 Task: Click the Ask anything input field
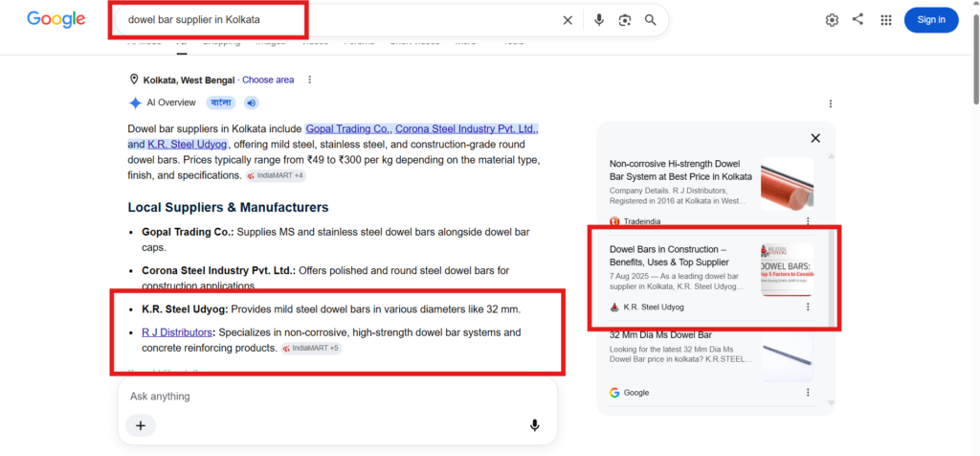pos(338,397)
